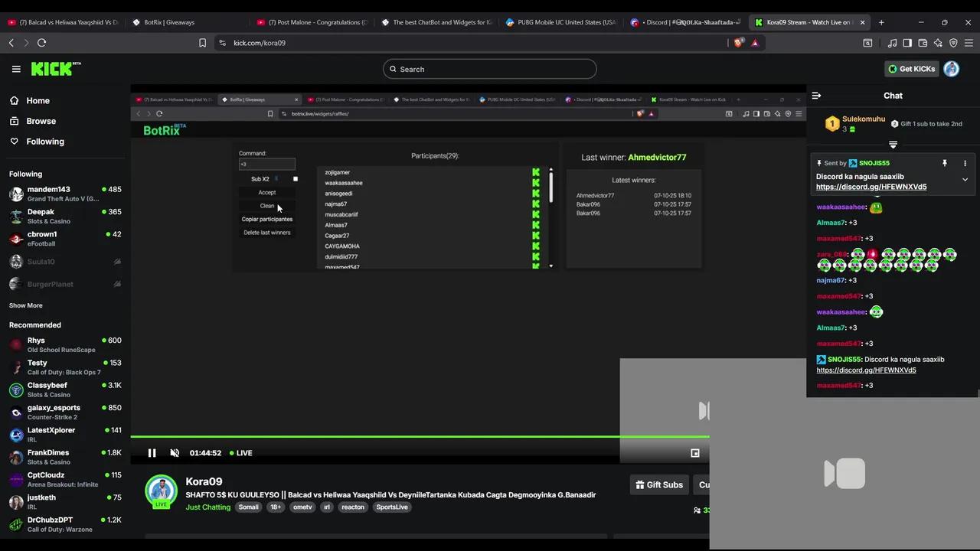Open the Leo AI sparkle icon

point(938,43)
